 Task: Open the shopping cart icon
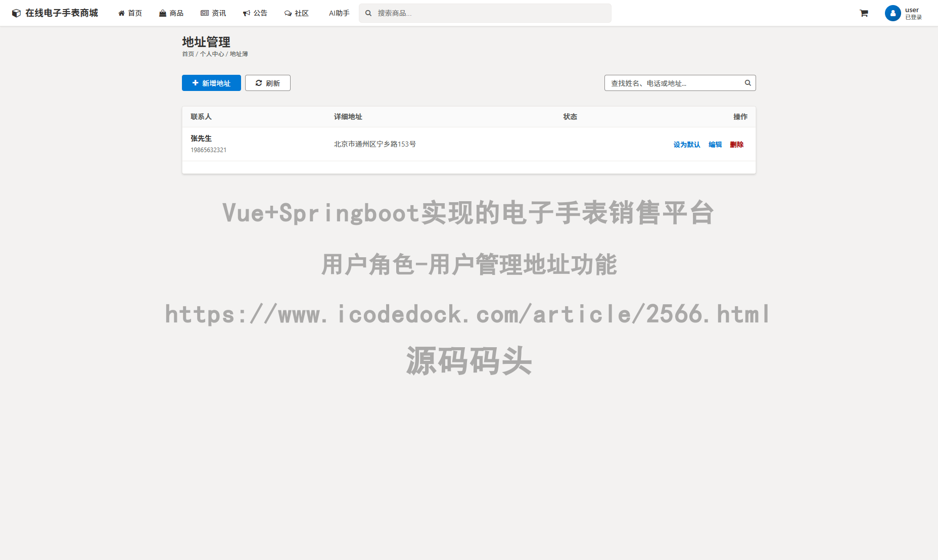point(864,13)
